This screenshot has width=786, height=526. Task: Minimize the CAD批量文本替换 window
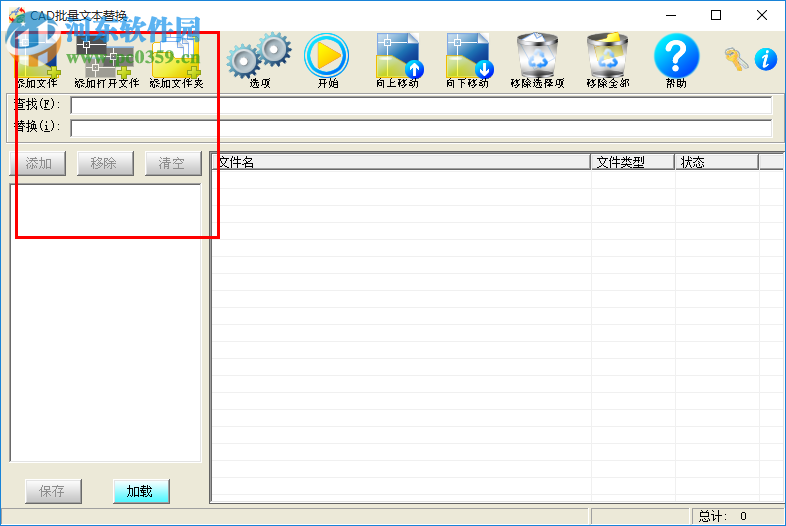[x=671, y=16]
